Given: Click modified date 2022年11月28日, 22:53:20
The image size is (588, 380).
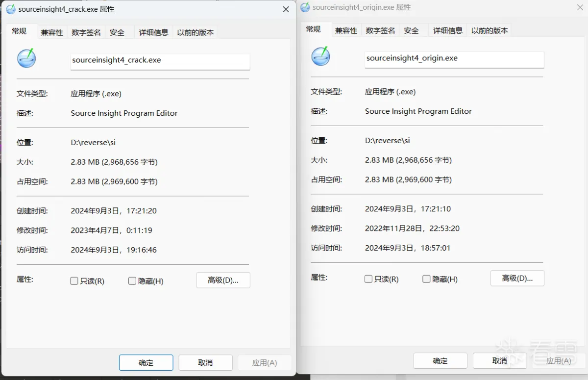Looking at the screenshot, I should (413, 228).
